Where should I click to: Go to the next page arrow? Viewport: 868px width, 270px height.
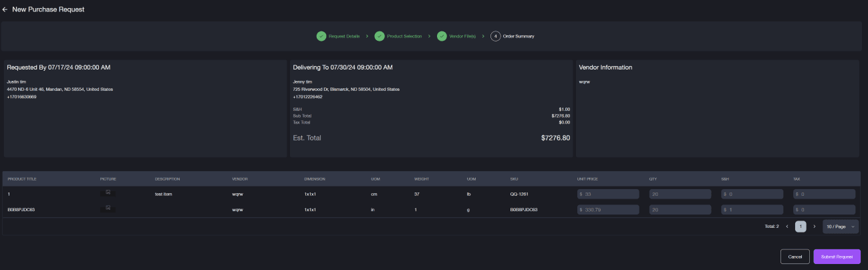814,227
